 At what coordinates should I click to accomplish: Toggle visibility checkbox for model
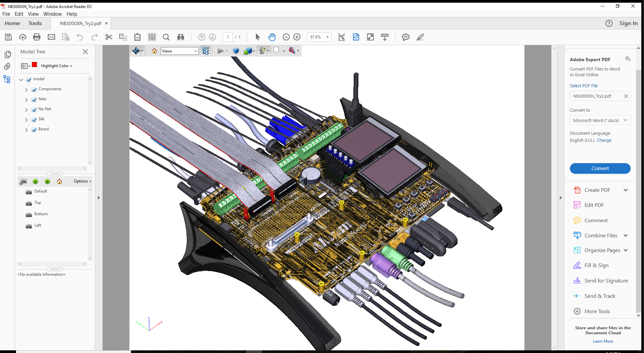point(29,80)
